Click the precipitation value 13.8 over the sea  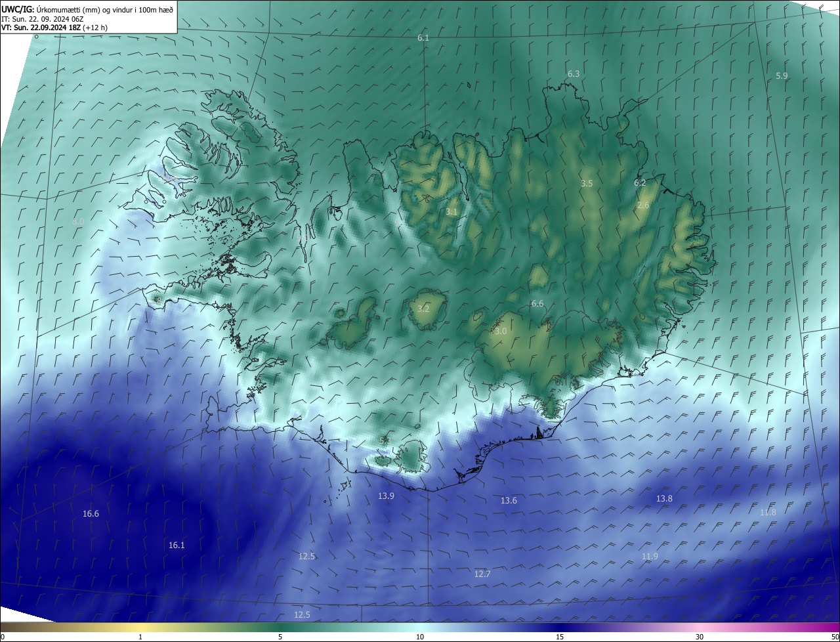(664, 499)
